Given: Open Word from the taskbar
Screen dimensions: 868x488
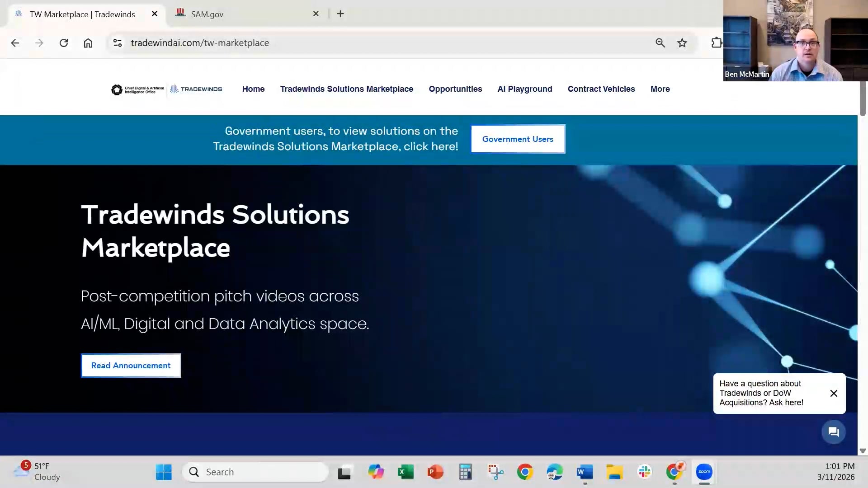Looking at the screenshot, I should click(x=585, y=472).
